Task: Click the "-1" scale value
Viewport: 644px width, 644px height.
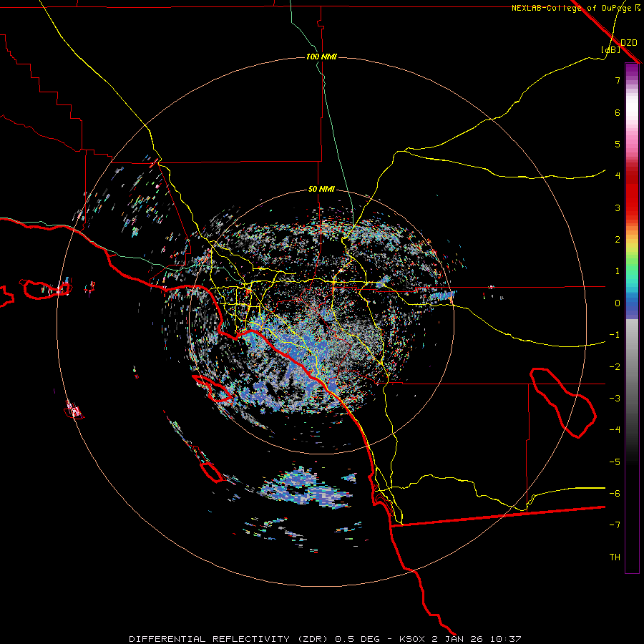Action: (x=615, y=335)
